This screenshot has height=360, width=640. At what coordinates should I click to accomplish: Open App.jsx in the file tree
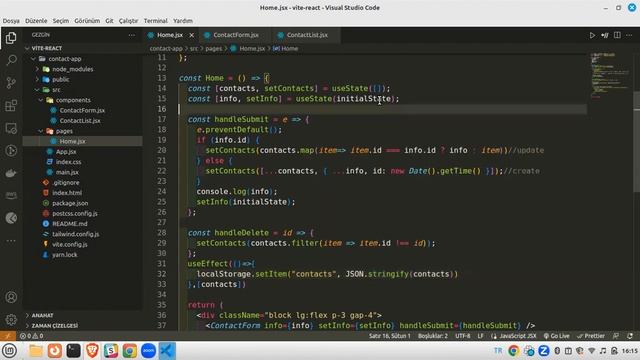click(82, 151)
